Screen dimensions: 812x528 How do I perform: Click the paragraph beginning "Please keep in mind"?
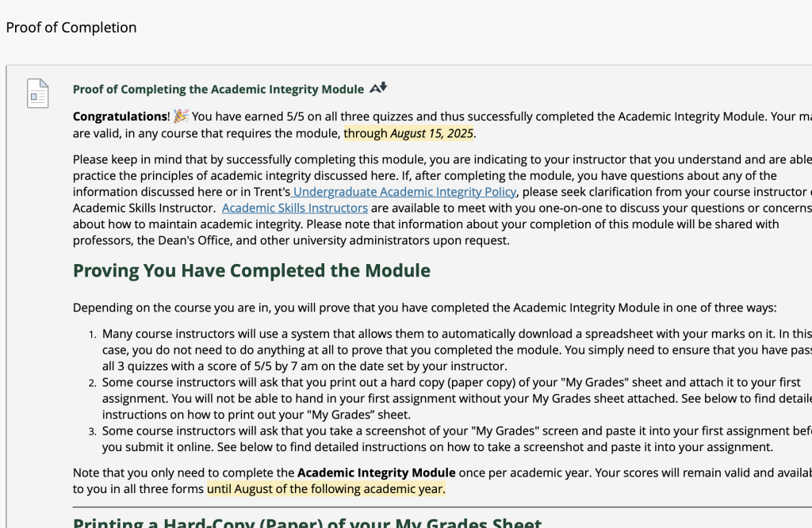click(442, 200)
